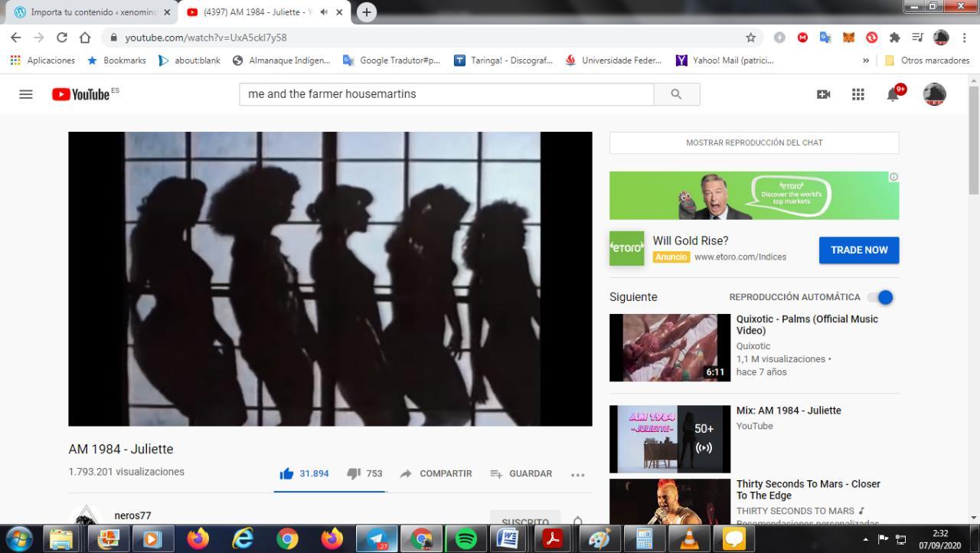Open the YouTube create video camera icon
Image resolution: width=980 pixels, height=553 pixels.
pos(824,94)
